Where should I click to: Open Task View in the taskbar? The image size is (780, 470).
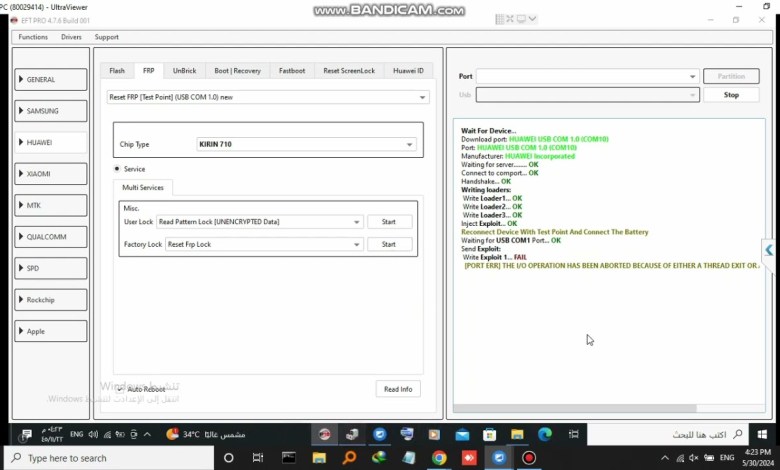258,458
